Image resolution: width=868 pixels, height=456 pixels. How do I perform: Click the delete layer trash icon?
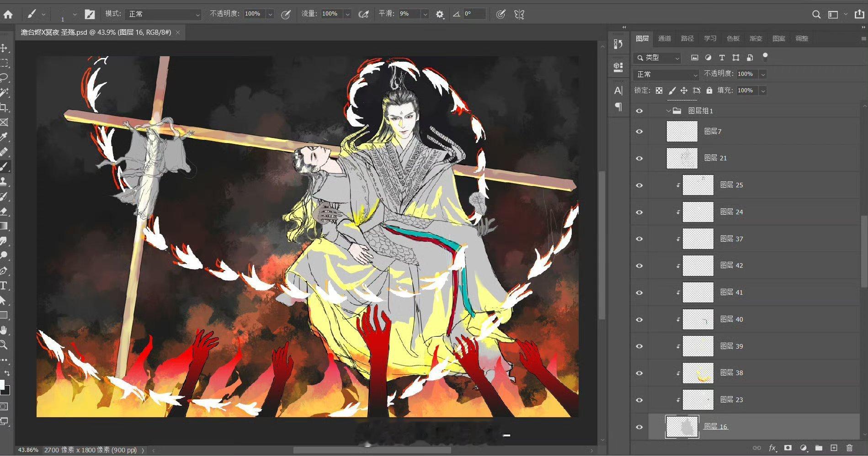coord(849,448)
